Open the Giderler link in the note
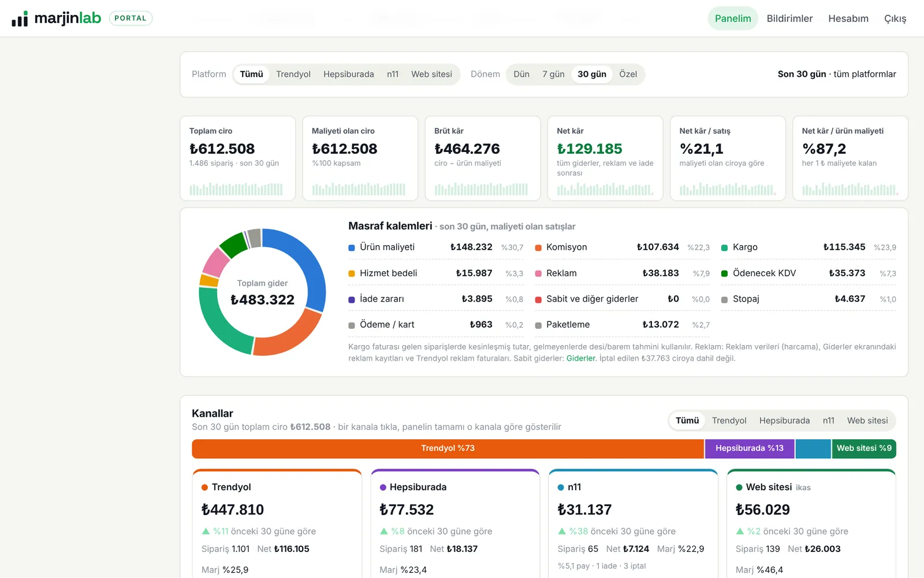Screen dimensions: 924x578 [580, 358]
